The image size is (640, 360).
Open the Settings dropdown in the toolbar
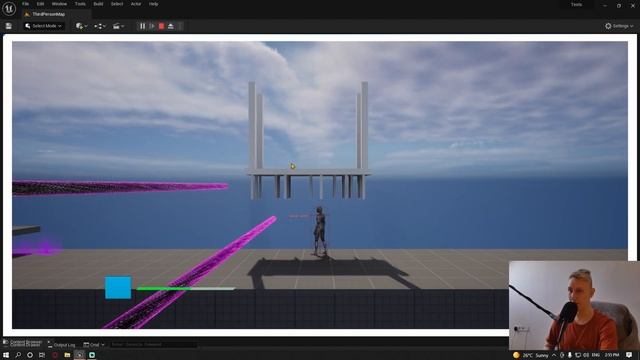619,26
